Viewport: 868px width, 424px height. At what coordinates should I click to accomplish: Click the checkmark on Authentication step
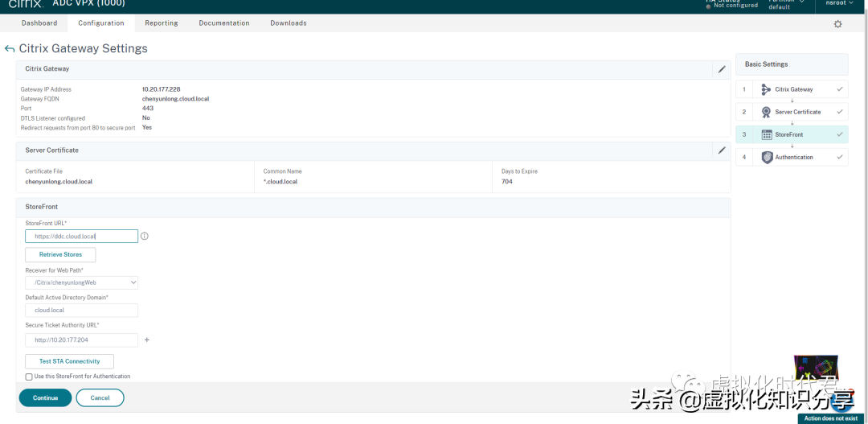pos(840,157)
